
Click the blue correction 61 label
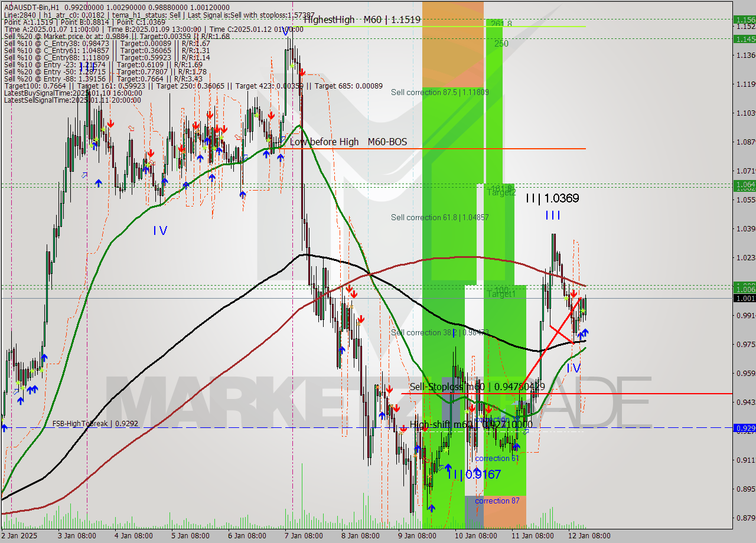(x=497, y=458)
